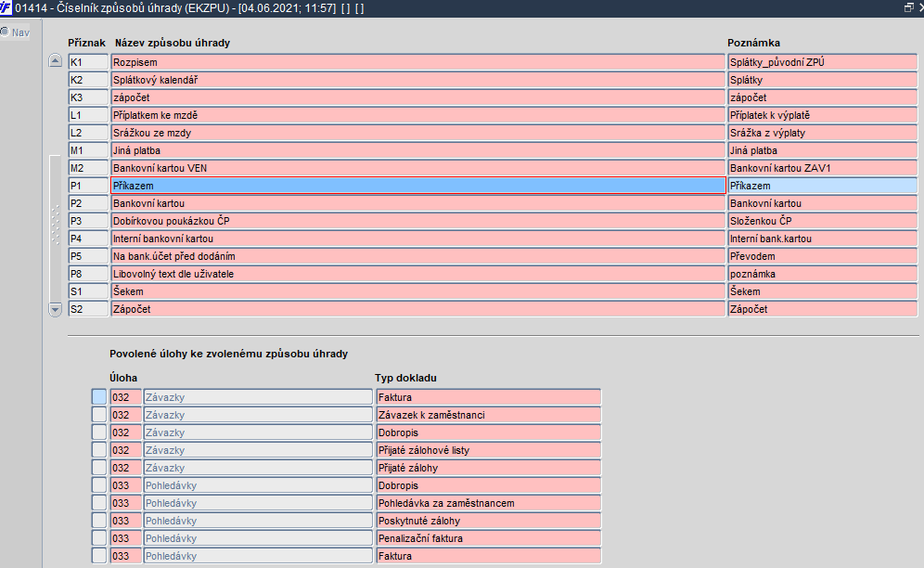The height and width of the screenshot is (568, 924).
Task: Select the L2 Příznak code field
Action: click(x=88, y=133)
